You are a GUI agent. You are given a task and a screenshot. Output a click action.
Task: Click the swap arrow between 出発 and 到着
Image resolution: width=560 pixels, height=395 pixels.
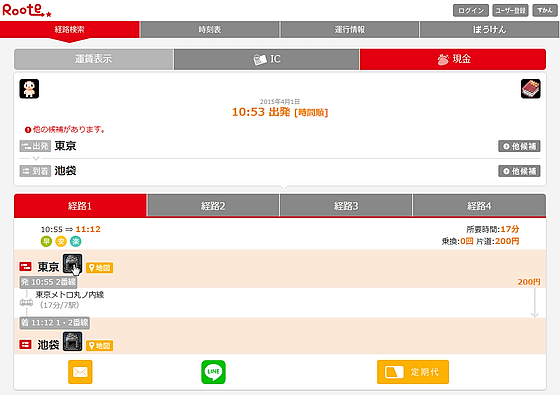pos(36,158)
